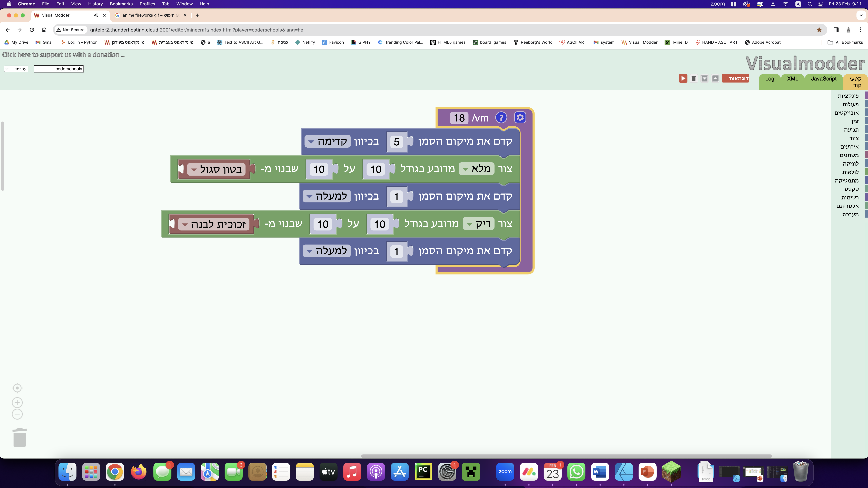Open the ריק fill-type dropdown
868x488 pixels.
478,224
